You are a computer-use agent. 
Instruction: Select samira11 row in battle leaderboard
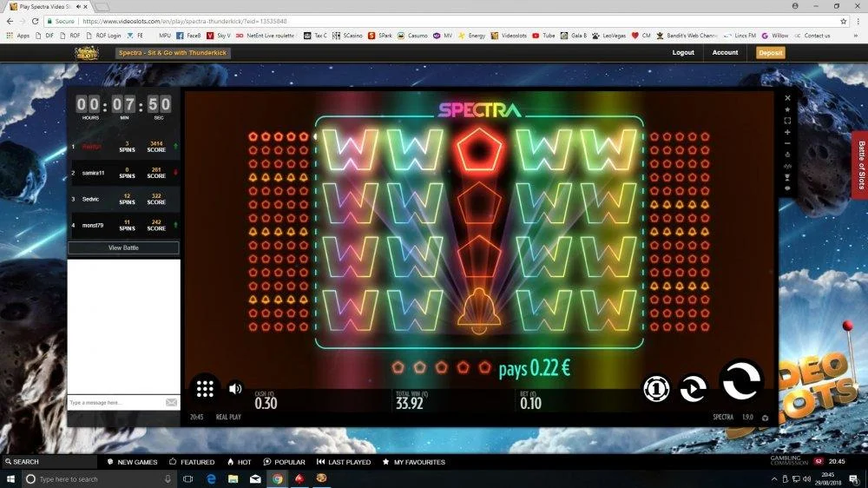click(124, 173)
